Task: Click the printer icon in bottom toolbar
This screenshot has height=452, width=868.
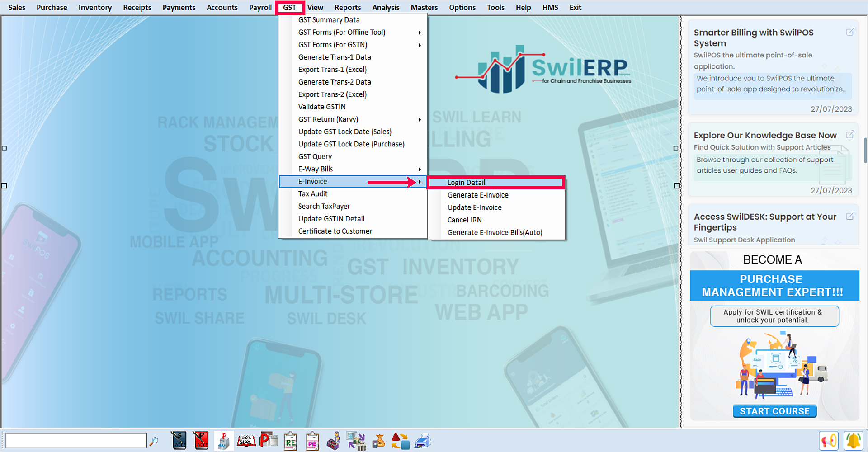Action: coord(422,441)
